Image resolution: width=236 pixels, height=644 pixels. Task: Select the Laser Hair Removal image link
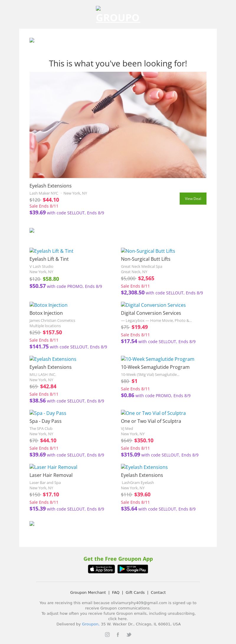coord(53,467)
